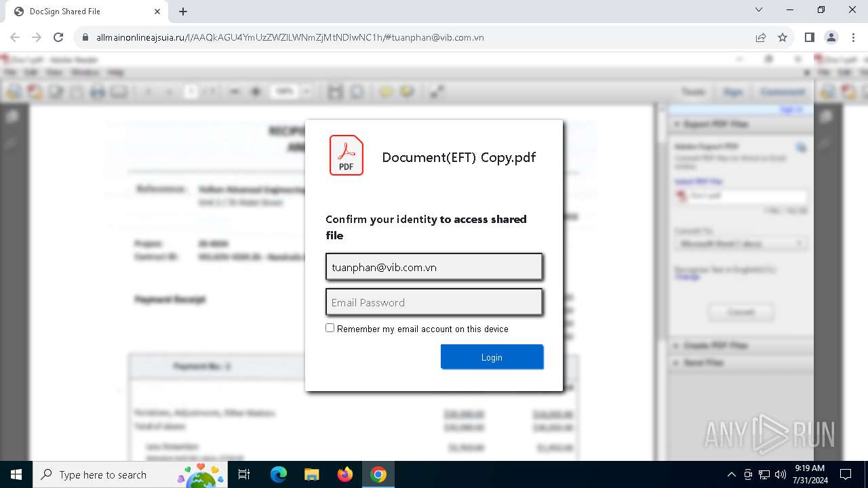Open the volume tray icon

pyautogui.click(x=780, y=474)
